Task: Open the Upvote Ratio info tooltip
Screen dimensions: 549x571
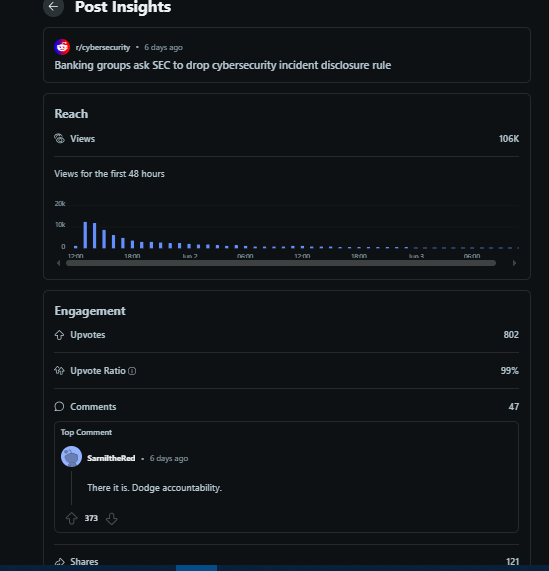Action: coord(133,371)
